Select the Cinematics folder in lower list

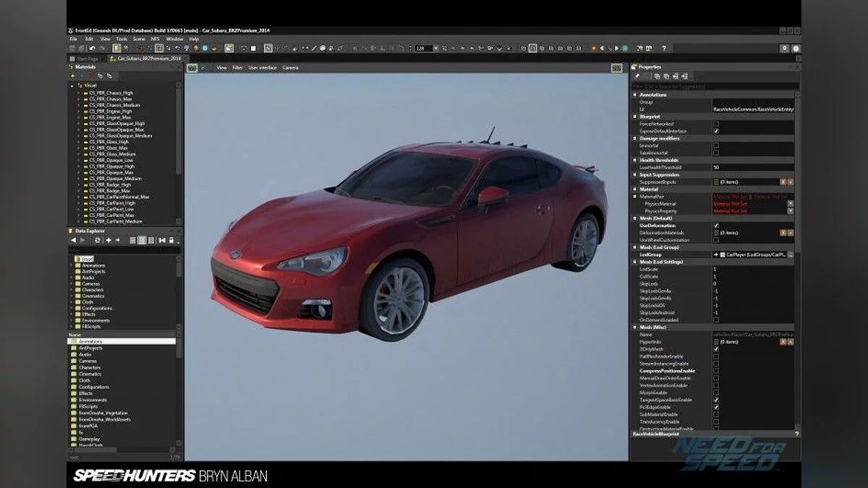point(92,374)
